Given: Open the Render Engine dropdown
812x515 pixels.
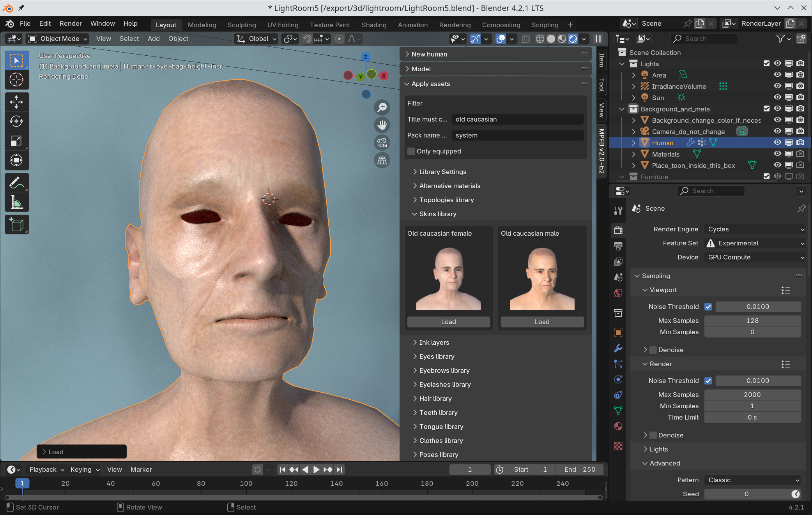Looking at the screenshot, I should click(755, 229).
